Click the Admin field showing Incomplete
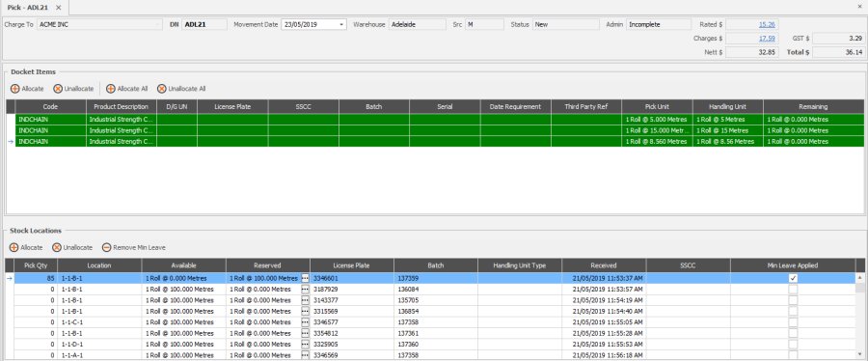 (659, 24)
